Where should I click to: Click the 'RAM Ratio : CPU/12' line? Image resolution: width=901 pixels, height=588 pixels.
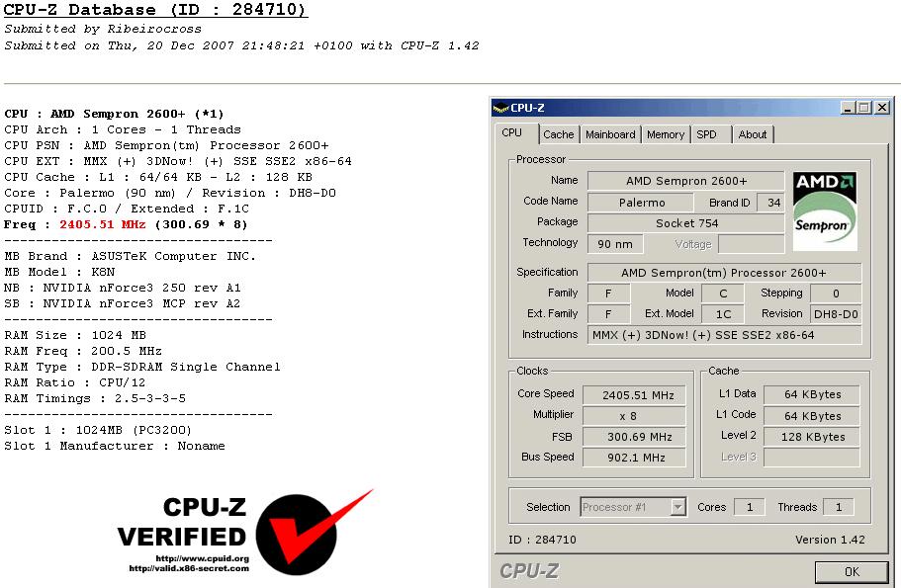pyautogui.click(x=75, y=382)
